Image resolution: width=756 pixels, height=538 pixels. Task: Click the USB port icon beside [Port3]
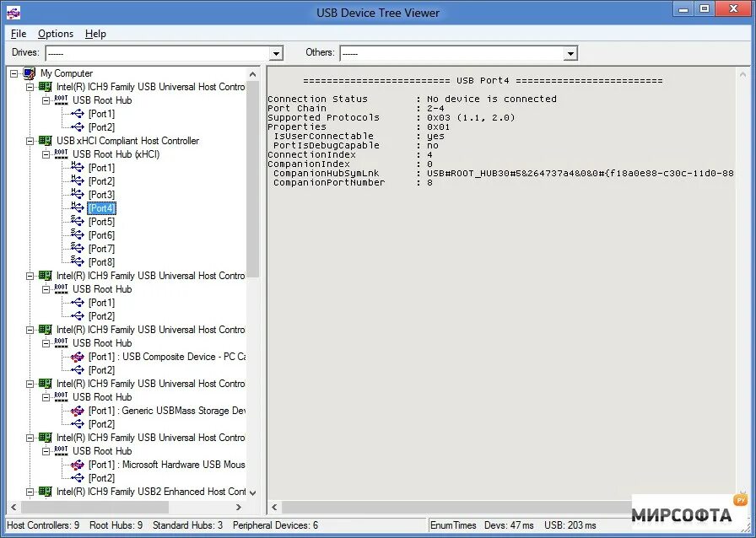[x=77, y=194]
